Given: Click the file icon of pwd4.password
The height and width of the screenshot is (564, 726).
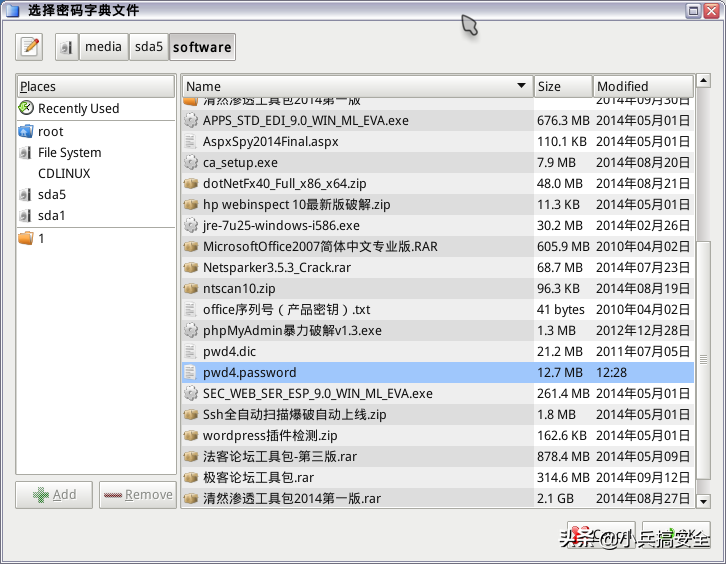Looking at the screenshot, I should click(190, 372).
